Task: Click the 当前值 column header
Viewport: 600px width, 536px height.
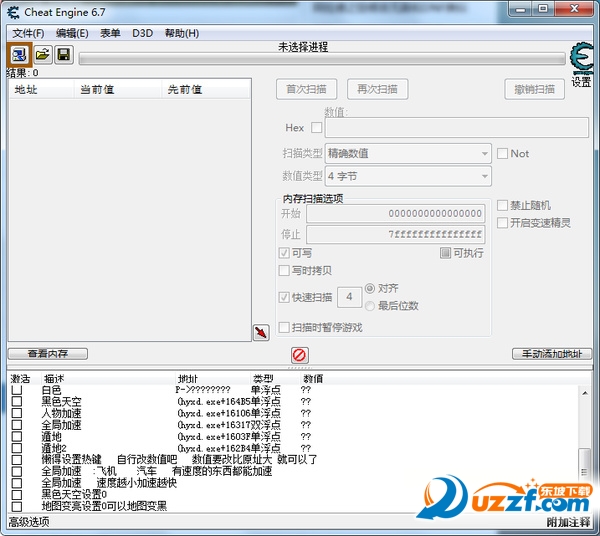Action: click(x=117, y=90)
